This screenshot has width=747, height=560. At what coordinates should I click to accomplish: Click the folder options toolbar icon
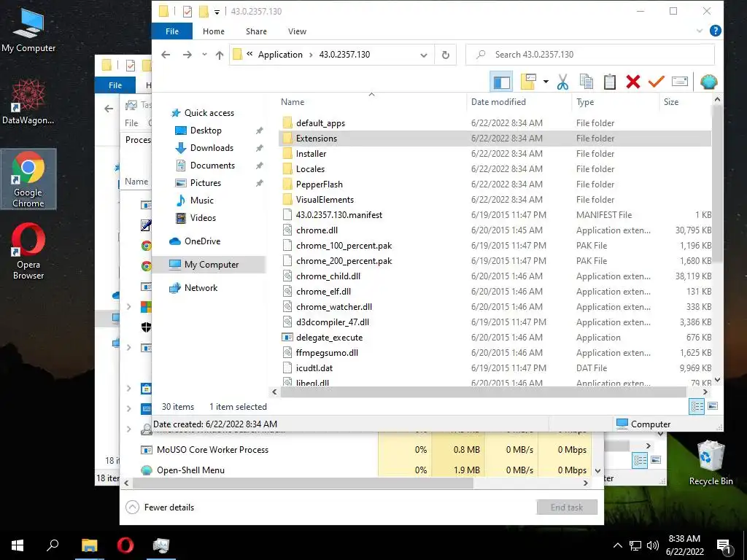[x=528, y=82]
